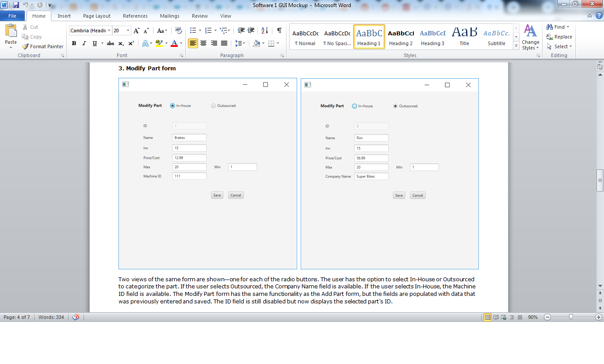The image size is (604, 364).
Task: Activate the Format Painter
Action: [42, 46]
